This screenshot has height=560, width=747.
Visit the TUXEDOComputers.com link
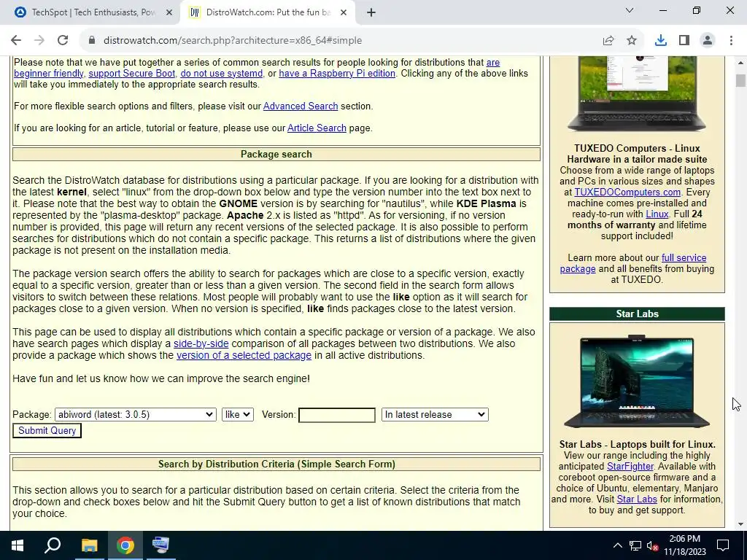pyautogui.click(x=627, y=192)
